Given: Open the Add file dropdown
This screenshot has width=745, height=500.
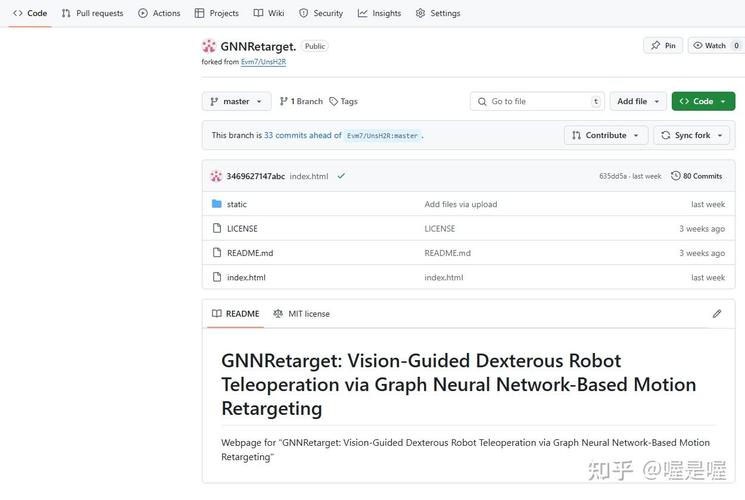Looking at the screenshot, I should [x=638, y=101].
